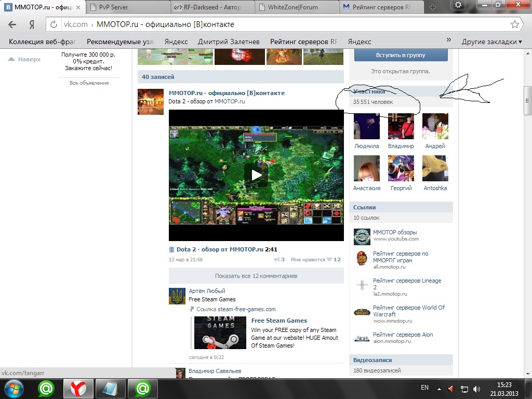Reload the page with the refresh icon
532x399 pixels.
pyautogui.click(x=54, y=24)
